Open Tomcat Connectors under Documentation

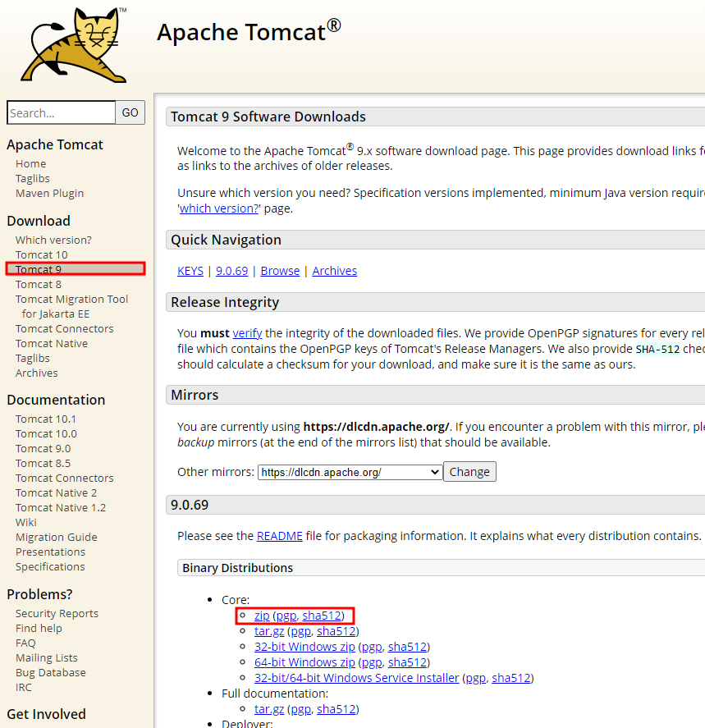[65, 478]
